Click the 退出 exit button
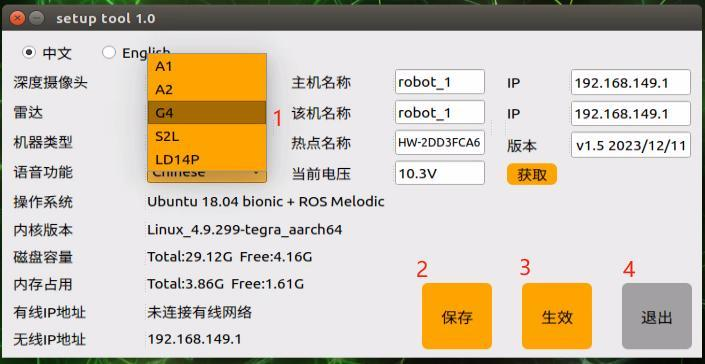Screen dimensions: 705x364 657,316
